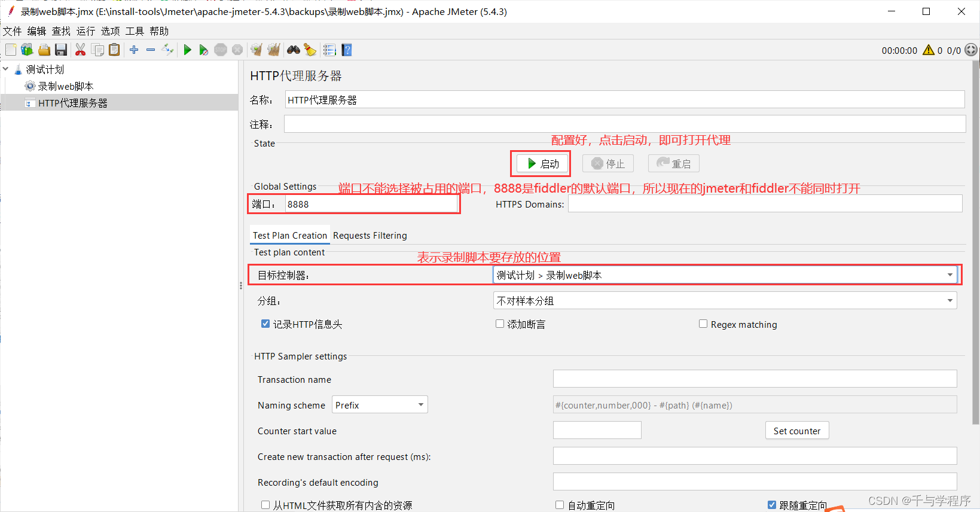
Task: Click the 端口 field showing 8888
Action: pyautogui.click(x=371, y=204)
